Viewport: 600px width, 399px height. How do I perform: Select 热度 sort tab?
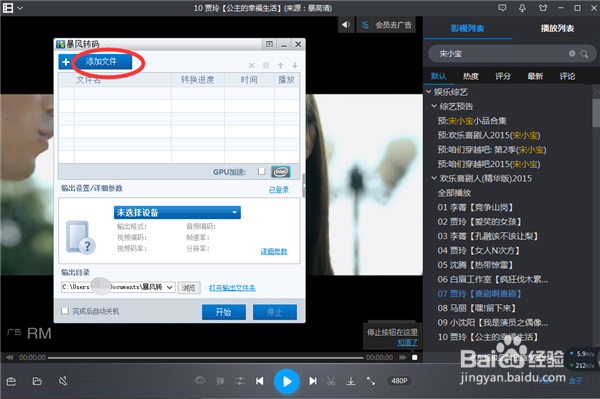pyautogui.click(x=471, y=76)
